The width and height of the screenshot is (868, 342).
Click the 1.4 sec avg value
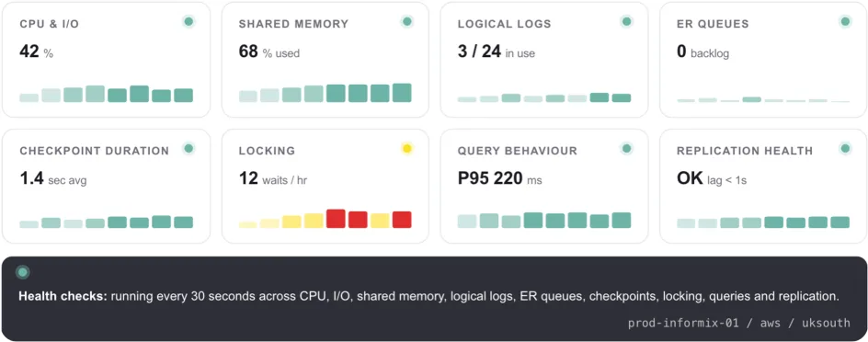pyautogui.click(x=53, y=178)
